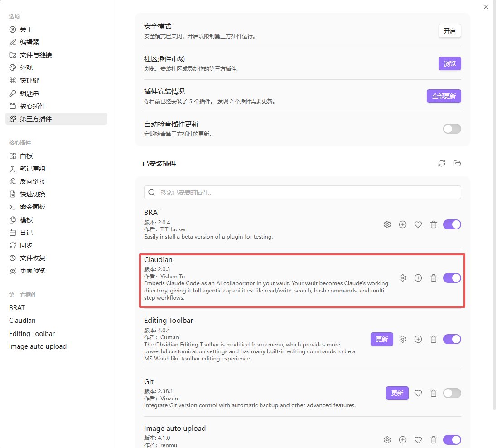Open Editing Toolbar settings gear
The width and height of the screenshot is (497, 448).
tap(403, 339)
